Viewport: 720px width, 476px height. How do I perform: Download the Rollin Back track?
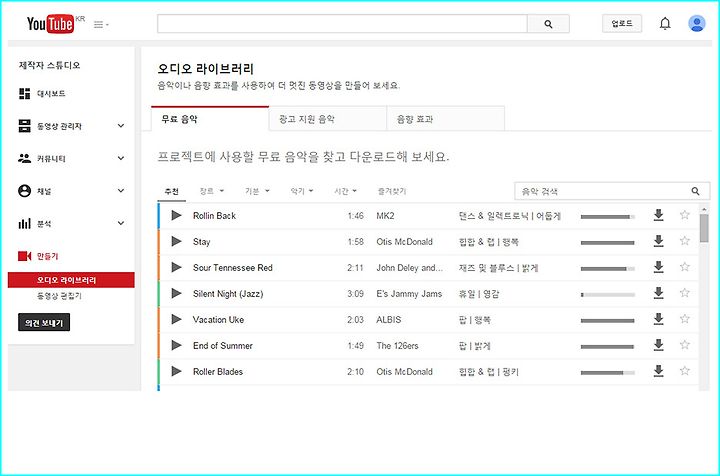coord(658,215)
